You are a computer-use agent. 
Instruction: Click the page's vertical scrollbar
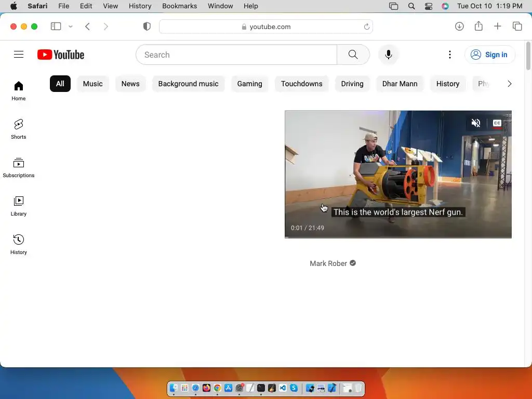528,56
